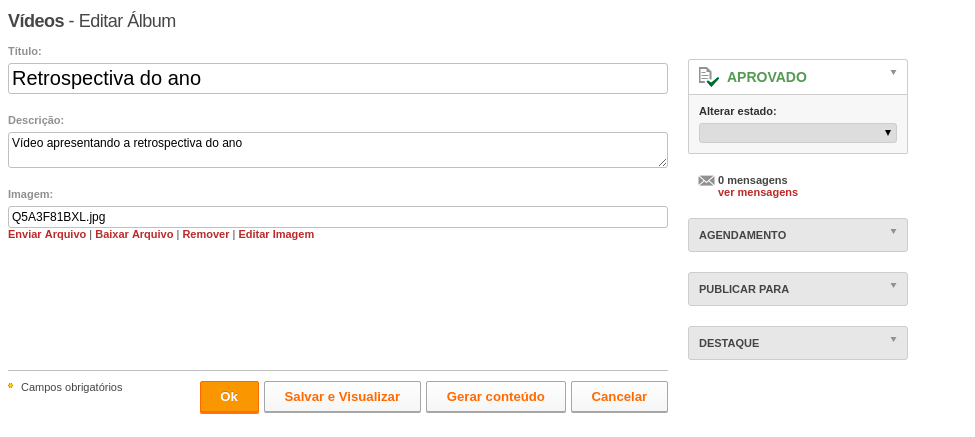Expand the AGENDAMENTO panel arrow
975x437 pixels.
point(893,231)
